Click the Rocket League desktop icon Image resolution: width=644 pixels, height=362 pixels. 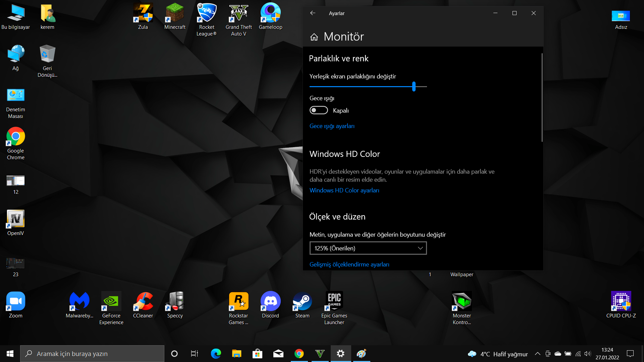pyautogui.click(x=207, y=13)
